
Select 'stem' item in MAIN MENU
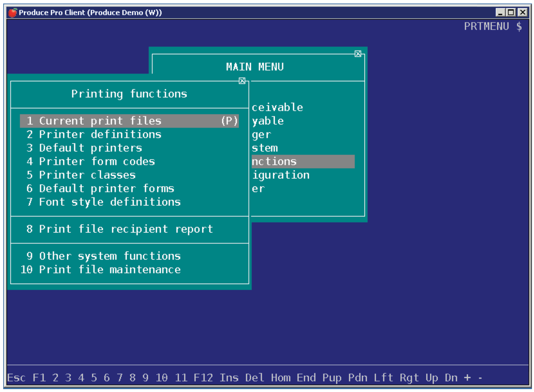[265, 148]
